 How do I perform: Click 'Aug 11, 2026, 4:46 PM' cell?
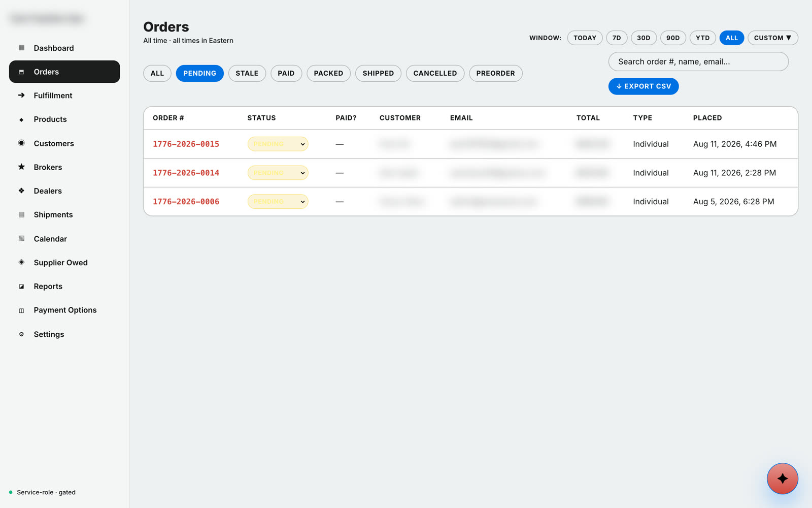click(x=735, y=144)
